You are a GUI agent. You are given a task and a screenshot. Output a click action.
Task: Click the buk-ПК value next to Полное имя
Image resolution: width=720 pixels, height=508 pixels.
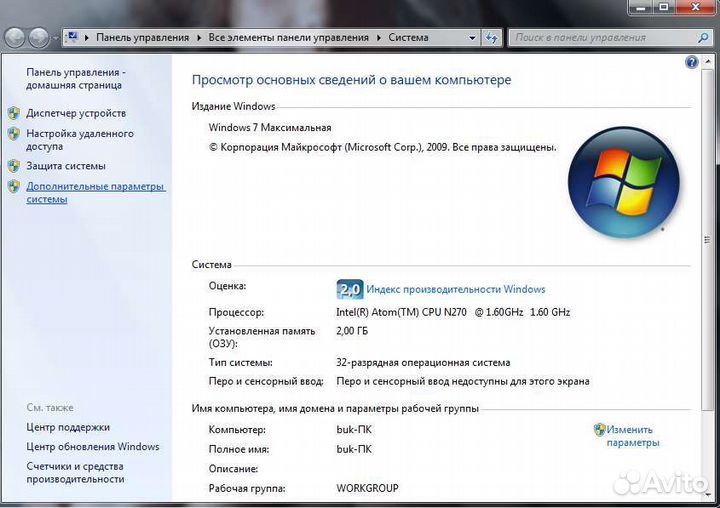point(354,449)
